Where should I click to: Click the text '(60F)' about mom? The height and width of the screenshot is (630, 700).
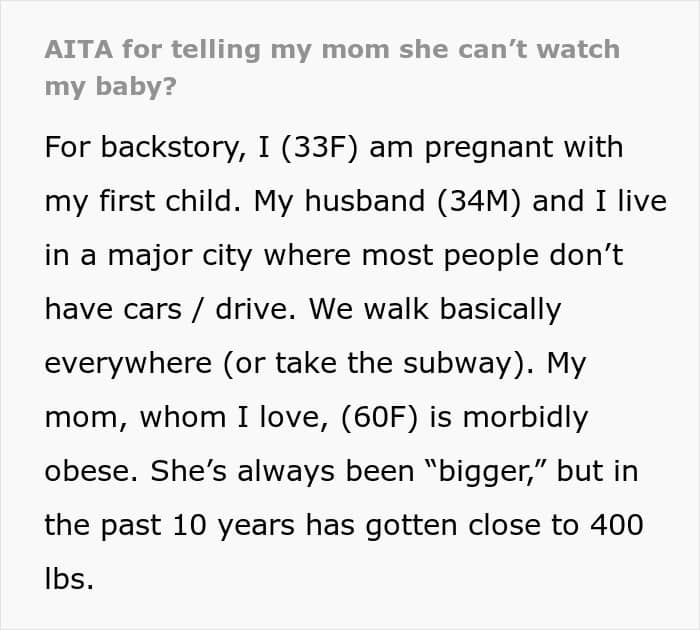coord(379,417)
